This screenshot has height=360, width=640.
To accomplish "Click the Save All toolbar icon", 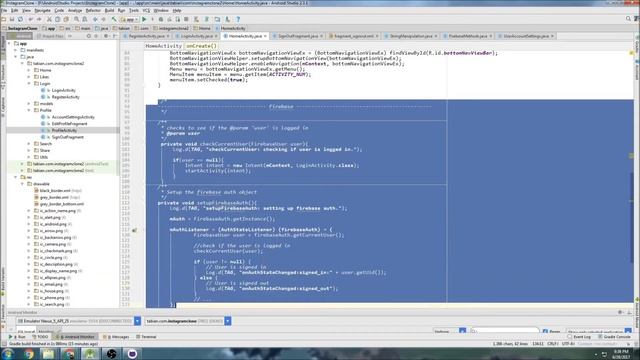I will [x=12, y=19].
